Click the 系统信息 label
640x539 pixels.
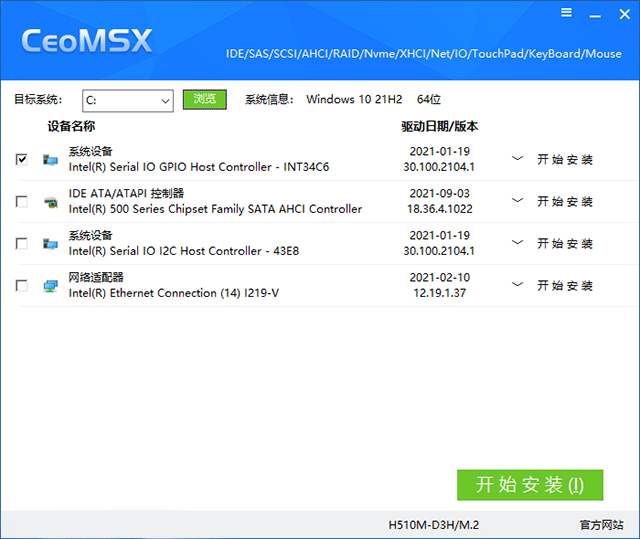tap(269, 100)
